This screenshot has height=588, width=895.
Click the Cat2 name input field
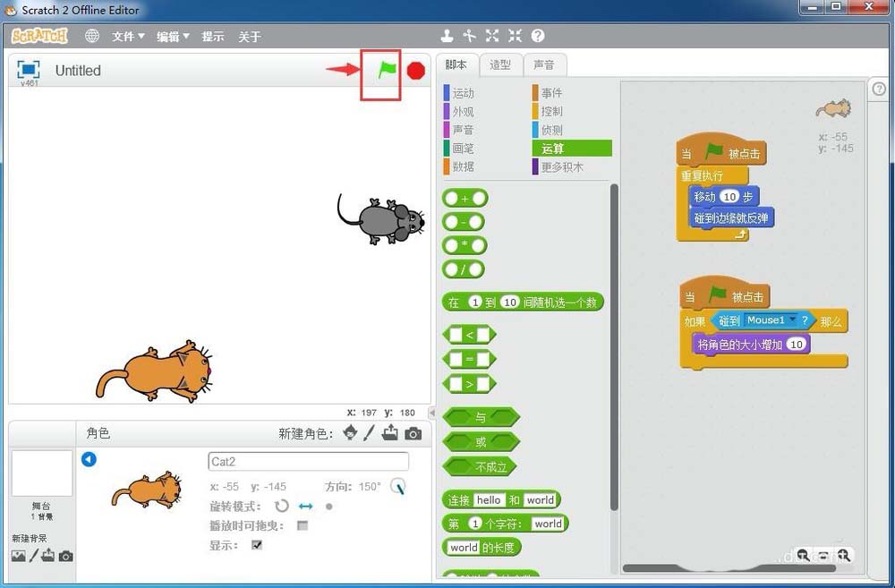tap(308, 461)
